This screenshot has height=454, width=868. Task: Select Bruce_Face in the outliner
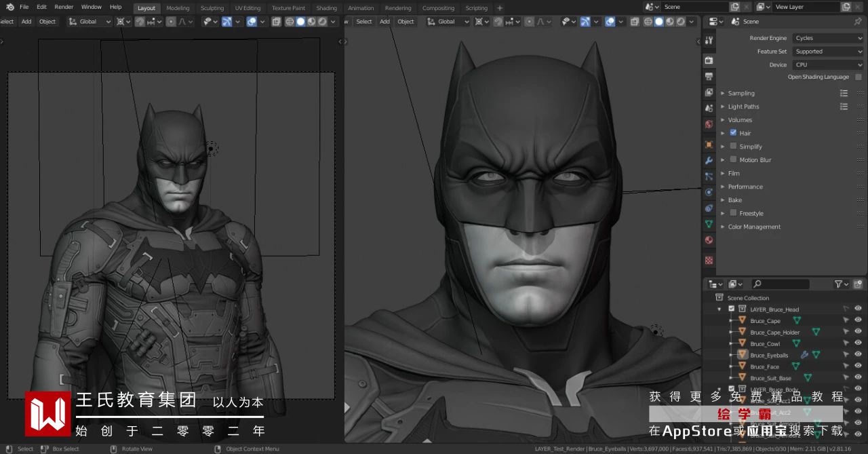pos(764,366)
